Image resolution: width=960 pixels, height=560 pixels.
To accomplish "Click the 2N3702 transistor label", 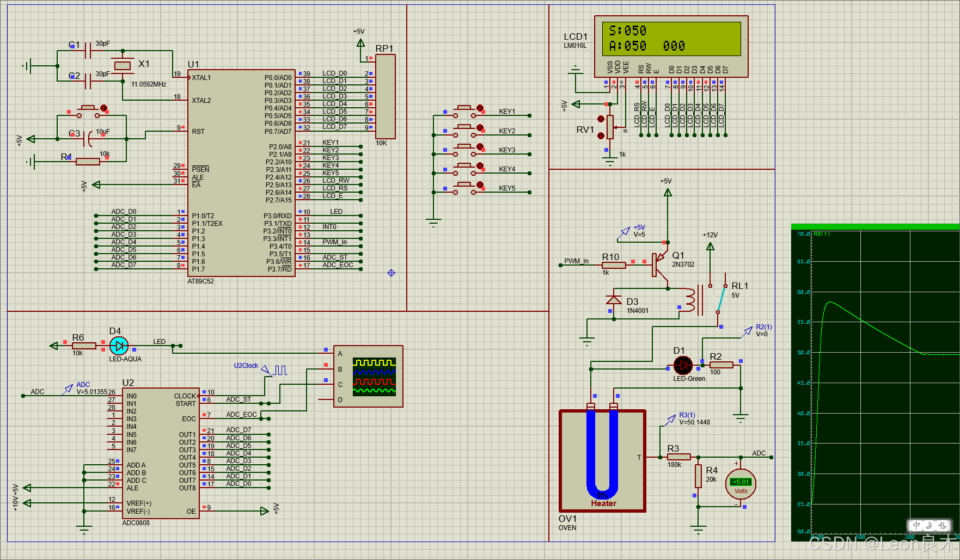I will tap(683, 264).
